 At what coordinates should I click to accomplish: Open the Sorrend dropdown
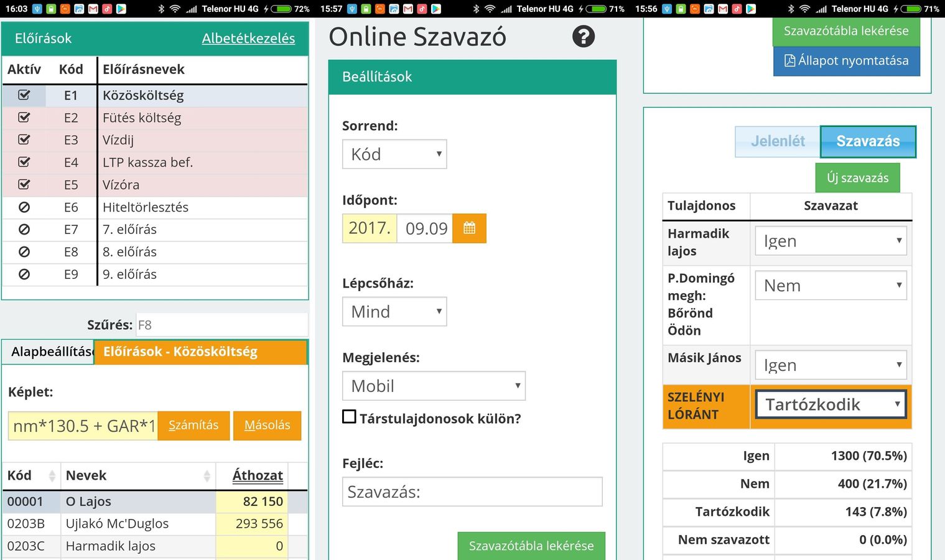[x=394, y=154]
